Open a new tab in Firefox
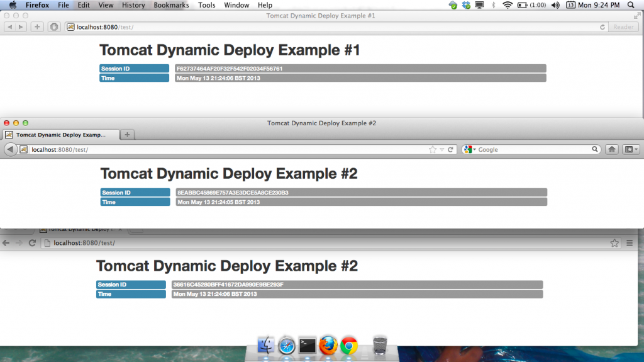 click(127, 135)
